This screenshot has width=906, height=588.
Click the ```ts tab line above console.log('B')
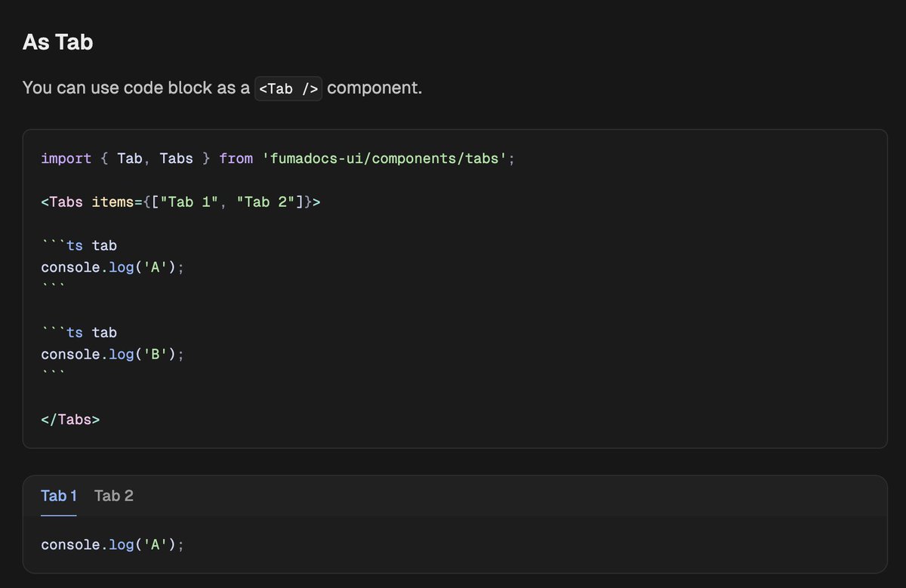[79, 332]
